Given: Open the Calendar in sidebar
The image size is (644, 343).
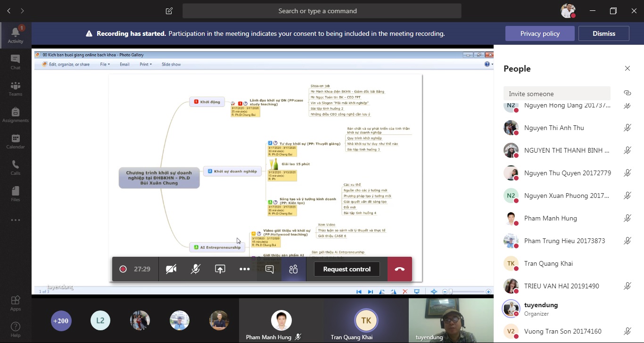Looking at the screenshot, I should [x=16, y=141].
